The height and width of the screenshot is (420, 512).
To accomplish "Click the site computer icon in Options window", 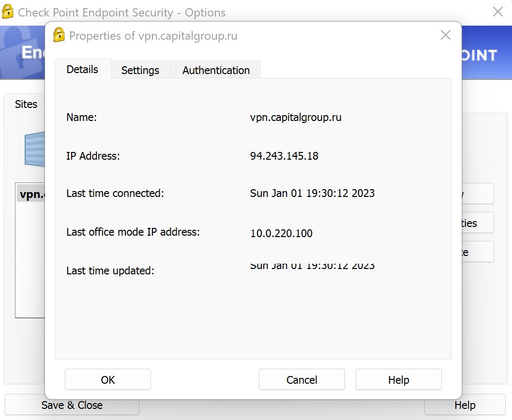I will (x=35, y=149).
